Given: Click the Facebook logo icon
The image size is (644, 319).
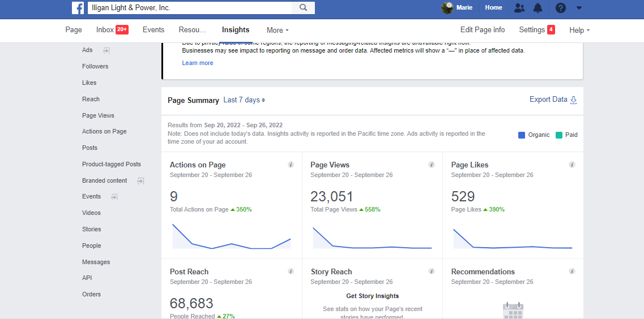Looking at the screenshot, I should 78,8.
